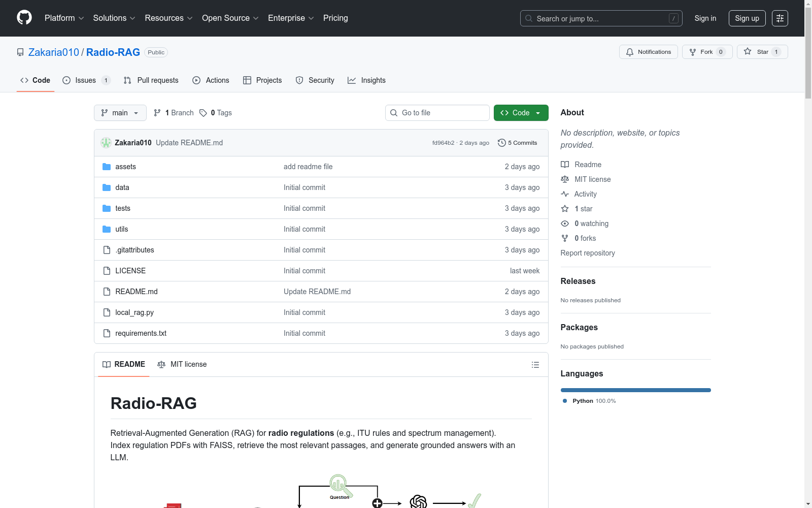Click the Zakaria010 avatar image
This screenshot has width=812, height=508.
click(x=106, y=143)
